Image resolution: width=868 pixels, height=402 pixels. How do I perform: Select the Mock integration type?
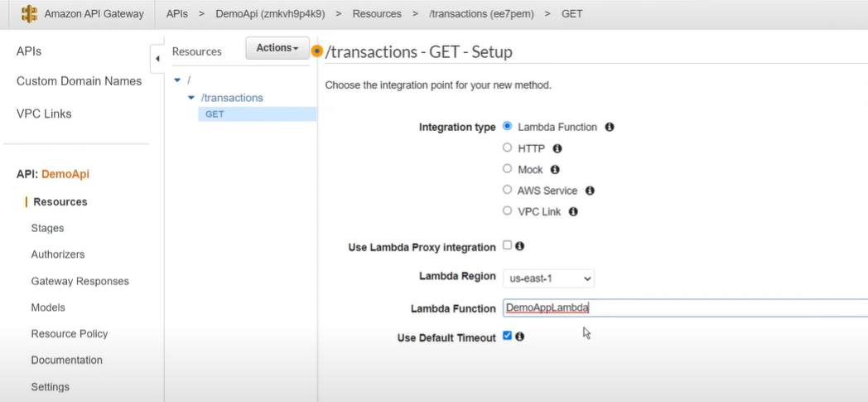pyautogui.click(x=507, y=169)
